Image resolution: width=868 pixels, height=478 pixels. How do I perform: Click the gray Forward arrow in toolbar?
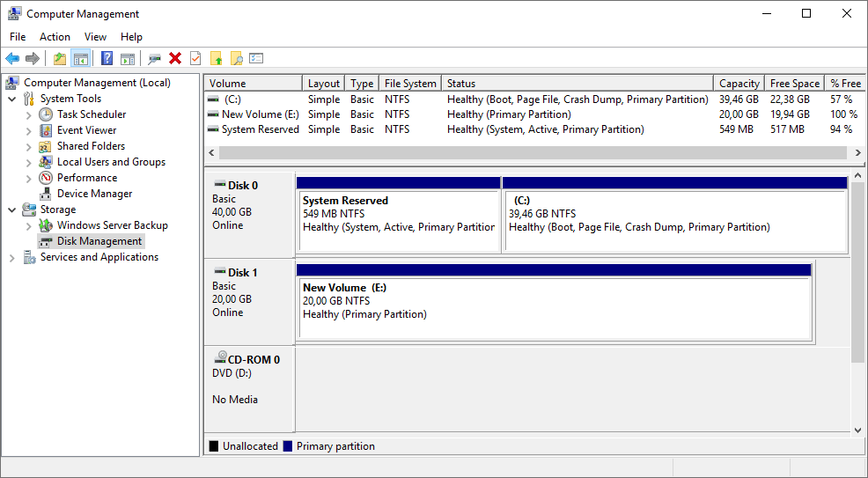tap(33, 58)
